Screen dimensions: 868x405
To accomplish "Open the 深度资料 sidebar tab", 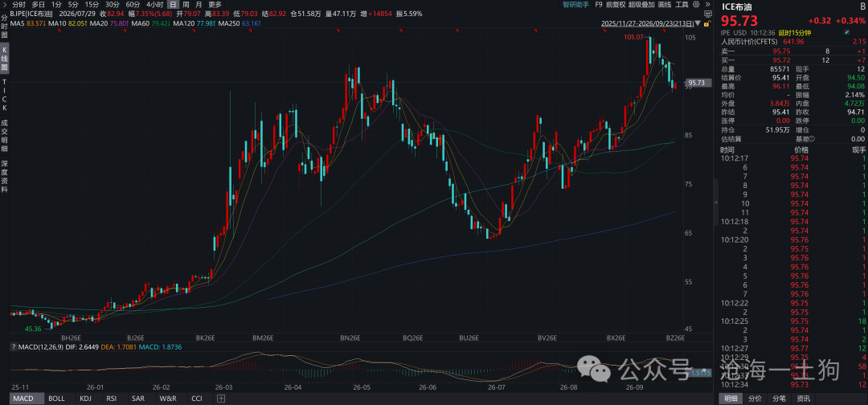I will point(5,177).
